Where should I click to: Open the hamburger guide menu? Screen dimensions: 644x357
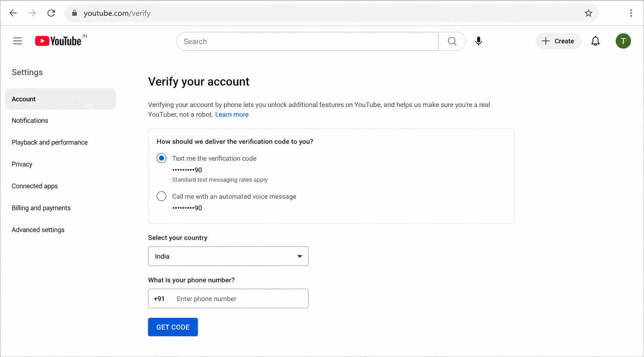(17, 41)
